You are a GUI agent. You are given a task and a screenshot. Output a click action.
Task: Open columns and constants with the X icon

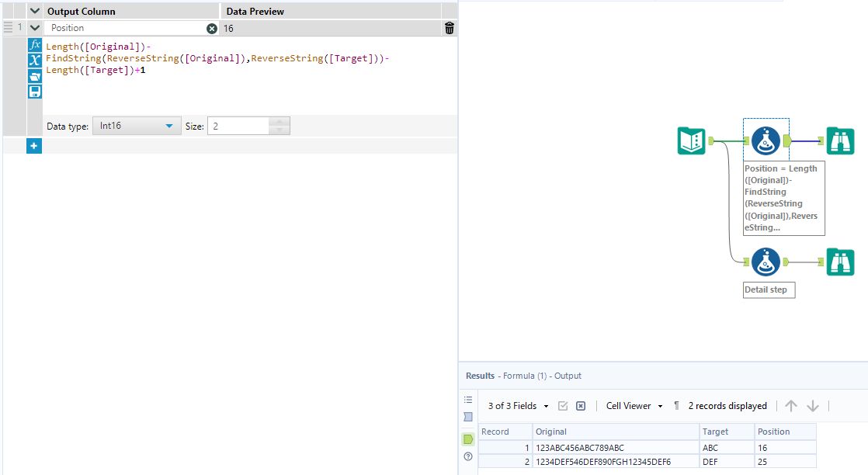coord(34,59)
